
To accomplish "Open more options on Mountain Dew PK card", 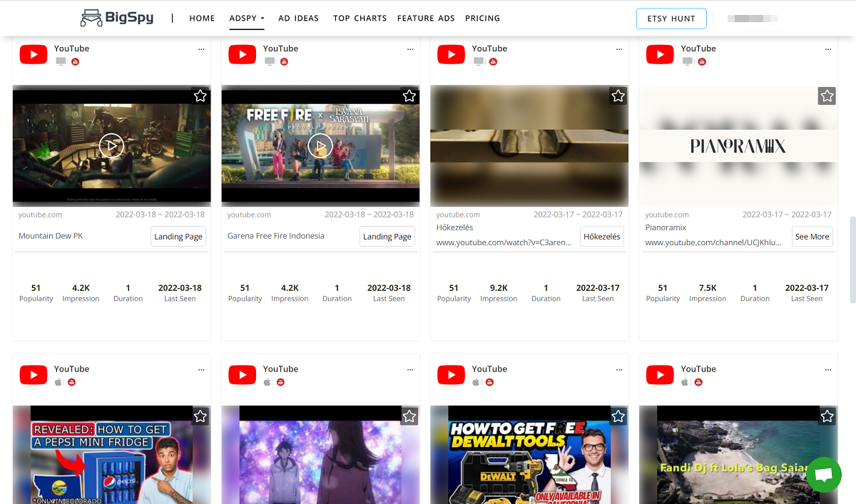I will [x=201, y=49].
